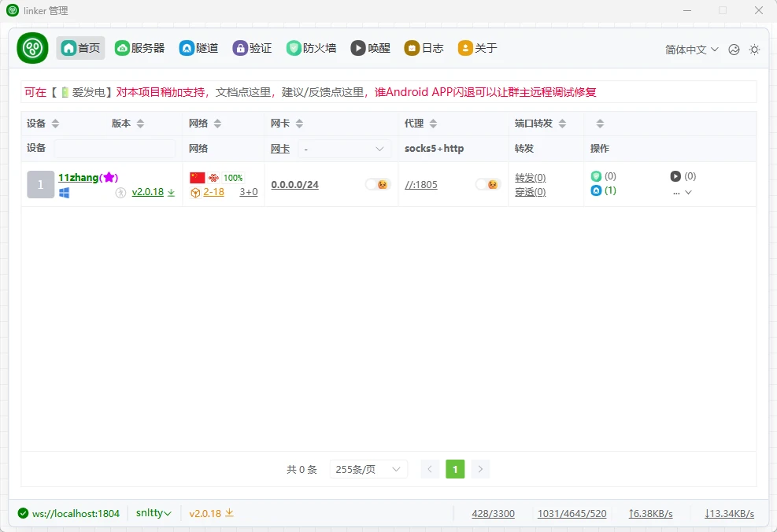Click the orange cube icon near 2-18
777x532 pixels.
pos(195,193)
